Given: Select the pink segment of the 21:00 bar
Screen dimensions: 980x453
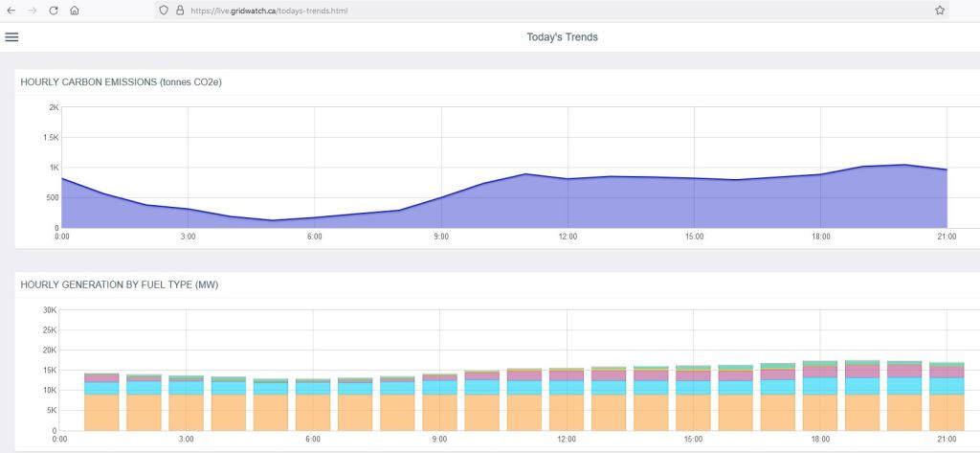Looking at the screenshot, I should [945, 373].
